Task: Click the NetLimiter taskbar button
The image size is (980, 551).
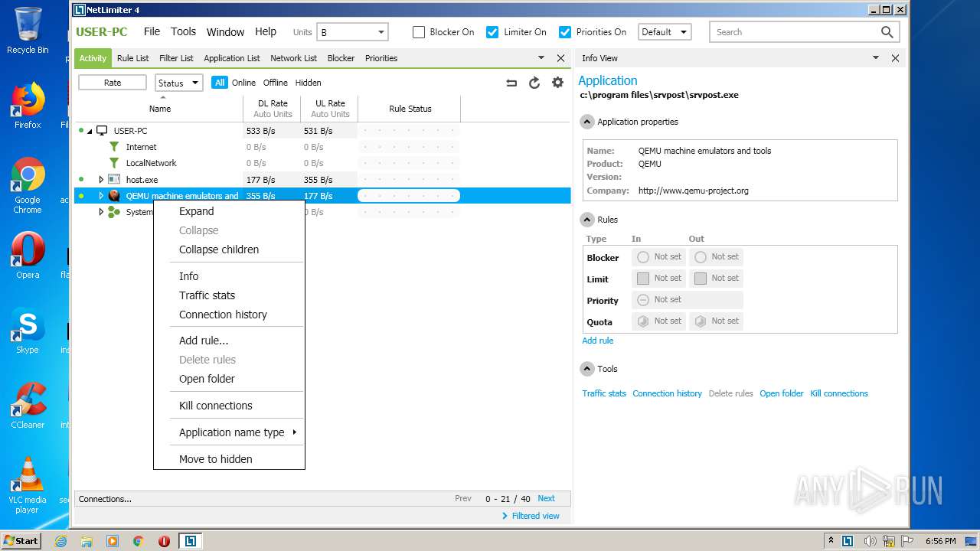Action: point(190,541)
